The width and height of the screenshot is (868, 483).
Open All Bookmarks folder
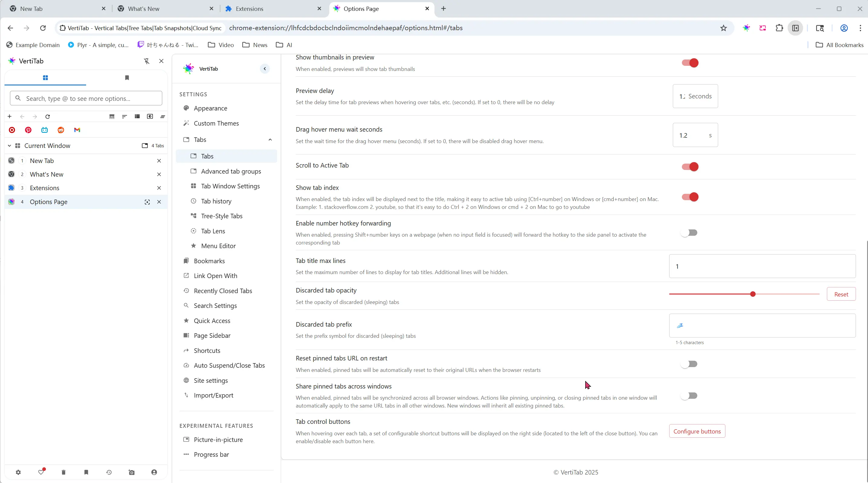839,45
